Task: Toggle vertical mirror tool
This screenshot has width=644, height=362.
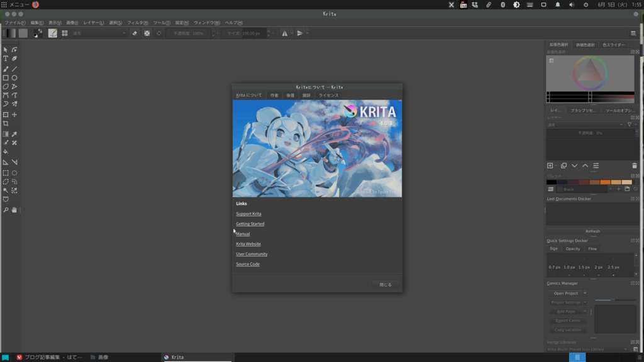Action: pos(300,33)
